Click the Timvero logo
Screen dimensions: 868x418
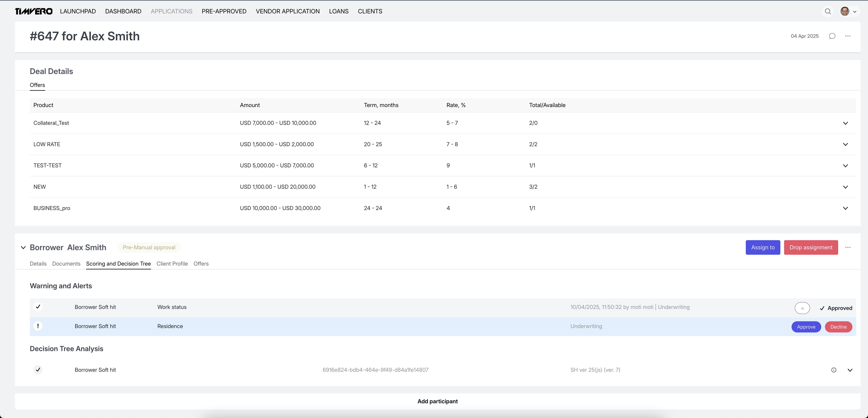tap(34, 12)
